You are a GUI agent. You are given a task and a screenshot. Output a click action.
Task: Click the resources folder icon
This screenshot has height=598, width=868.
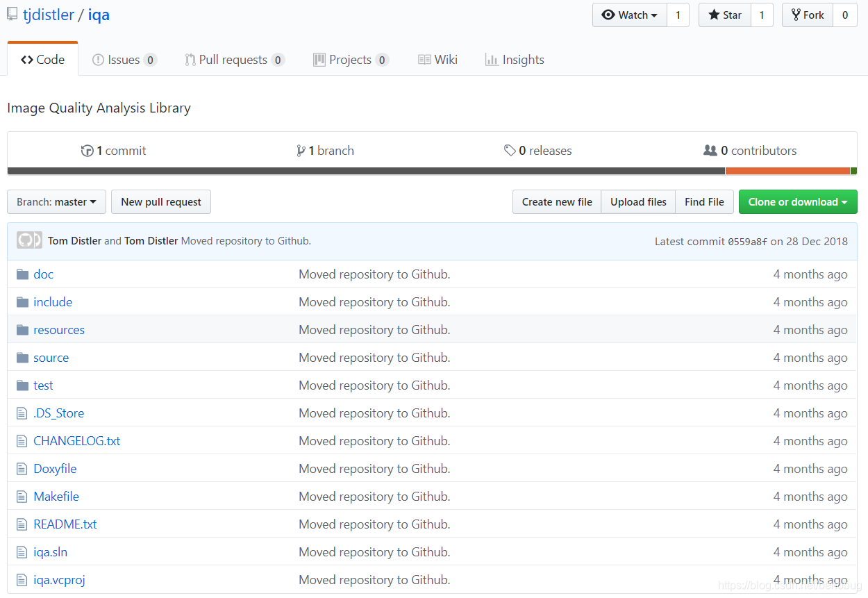[x=22, y=330]
